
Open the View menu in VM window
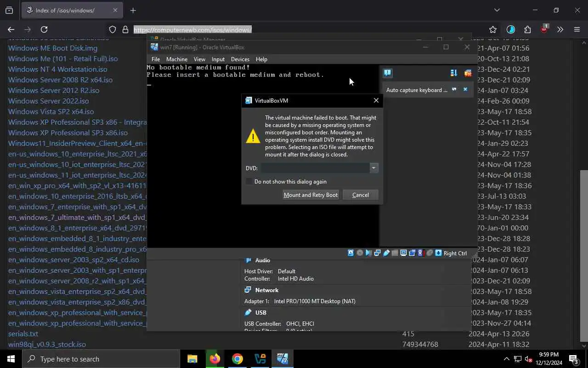199,59
